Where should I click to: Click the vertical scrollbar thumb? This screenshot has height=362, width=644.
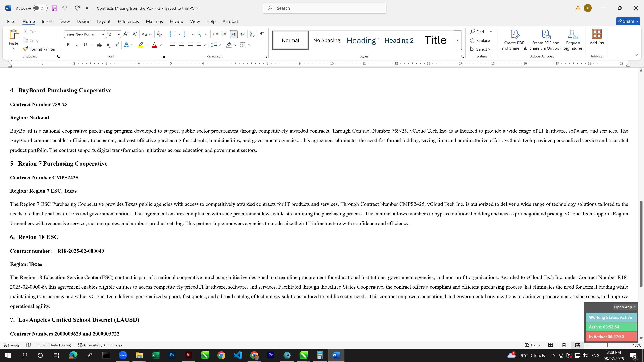(641, 244)
